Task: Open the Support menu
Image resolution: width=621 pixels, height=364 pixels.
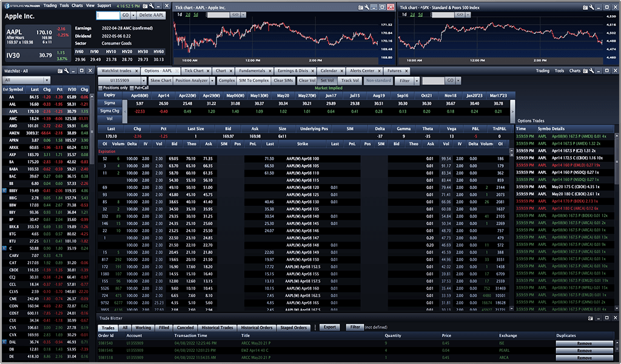Action: pyautogui.click(x=104, y=5)
